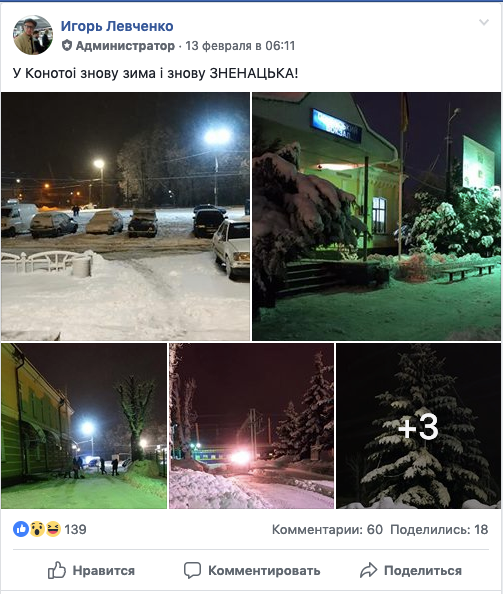The width and height of the screenshot is (503, 594).
Task: Click the wow reaction emoji
Action: click(x=37, y=529)
